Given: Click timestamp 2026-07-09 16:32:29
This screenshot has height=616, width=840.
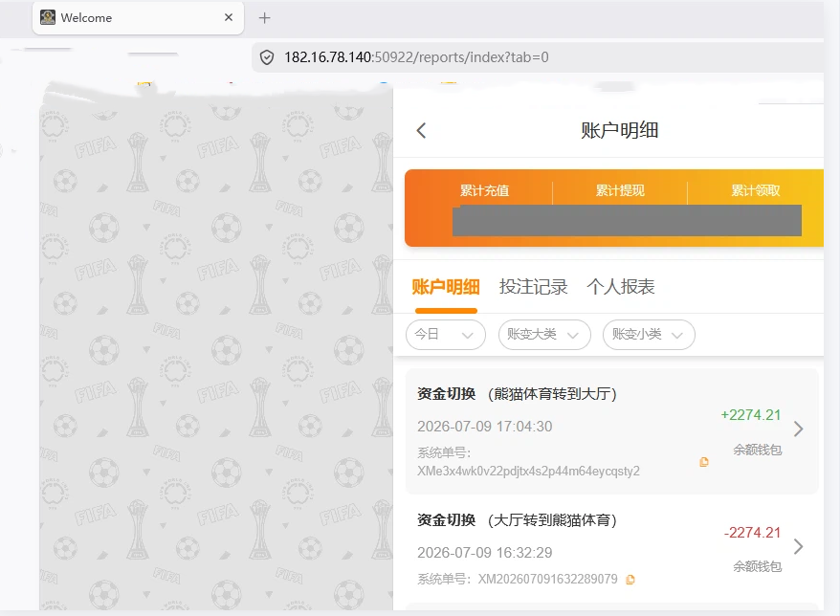Looking at the screenshot, I should click(485, 553).
